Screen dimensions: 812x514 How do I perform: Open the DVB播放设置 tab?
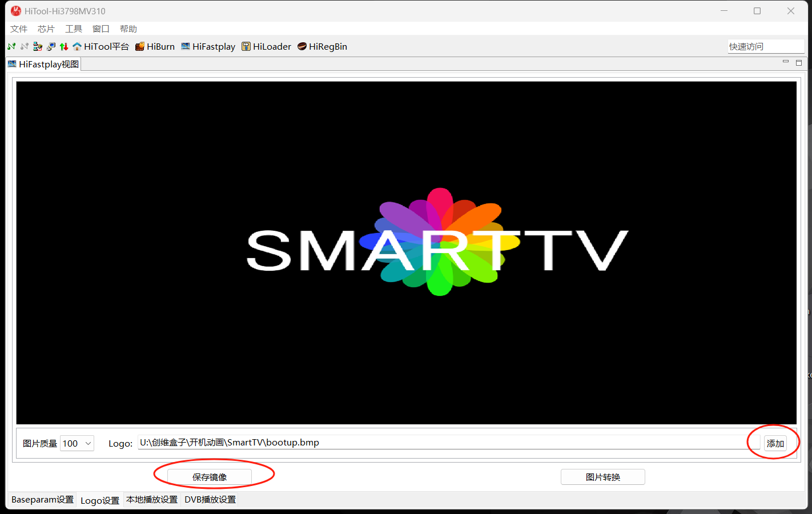pos(210,500)
